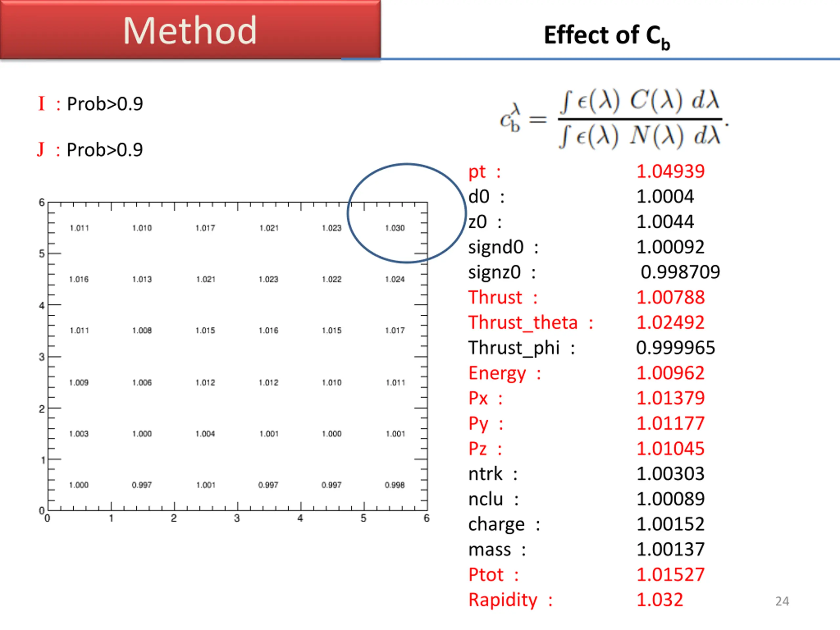Viewport: 840px width, 630px height.
Task: Click the 'Effect of Cb' heading
Action: [606, 36]
